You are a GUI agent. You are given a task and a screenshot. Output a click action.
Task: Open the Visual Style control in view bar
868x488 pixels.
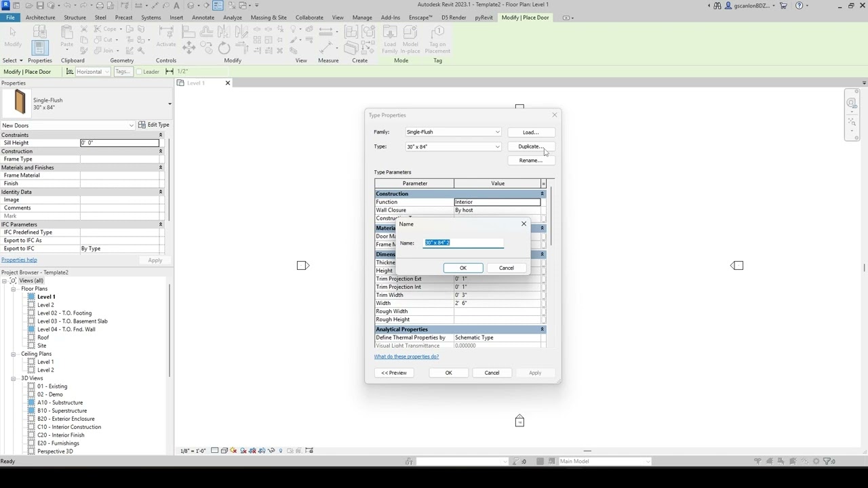pyautogui.click(x=224, y=450)
